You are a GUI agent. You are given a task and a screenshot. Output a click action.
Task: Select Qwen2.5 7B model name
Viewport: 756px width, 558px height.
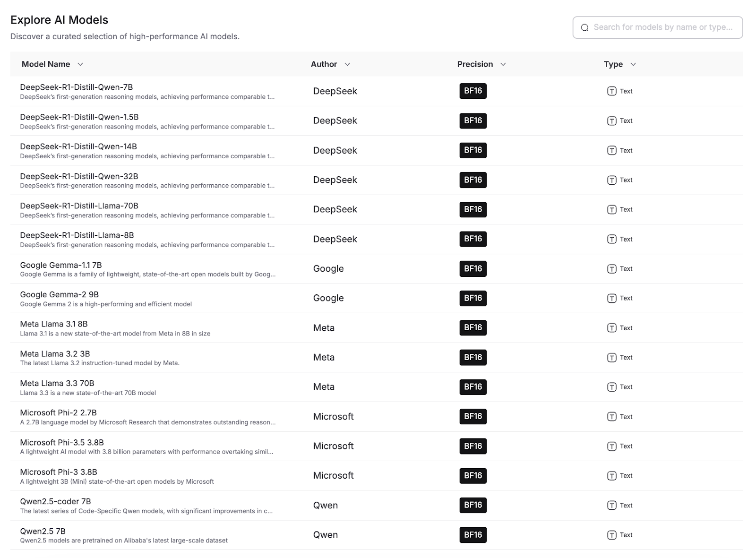43,531
